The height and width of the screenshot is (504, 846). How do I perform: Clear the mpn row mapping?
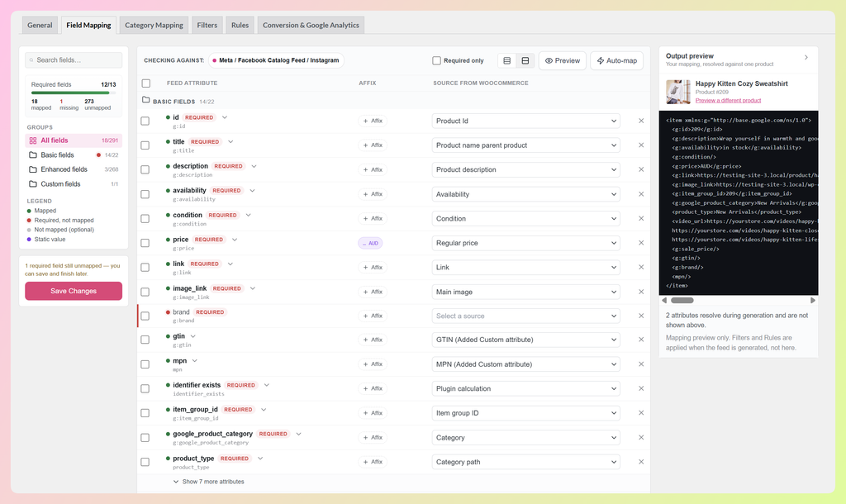[x=641, y=364]
